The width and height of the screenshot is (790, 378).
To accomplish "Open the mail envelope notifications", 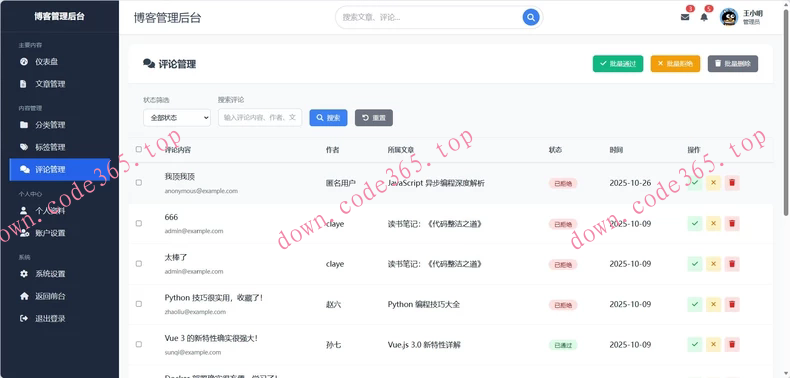I will coord(685,17).
